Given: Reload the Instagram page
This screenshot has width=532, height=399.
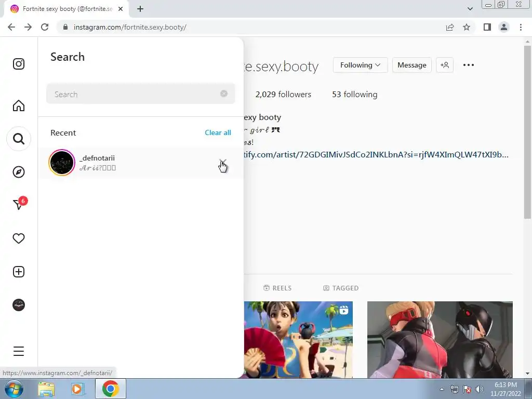Looking at the screenshot, I should click(45, 27).
